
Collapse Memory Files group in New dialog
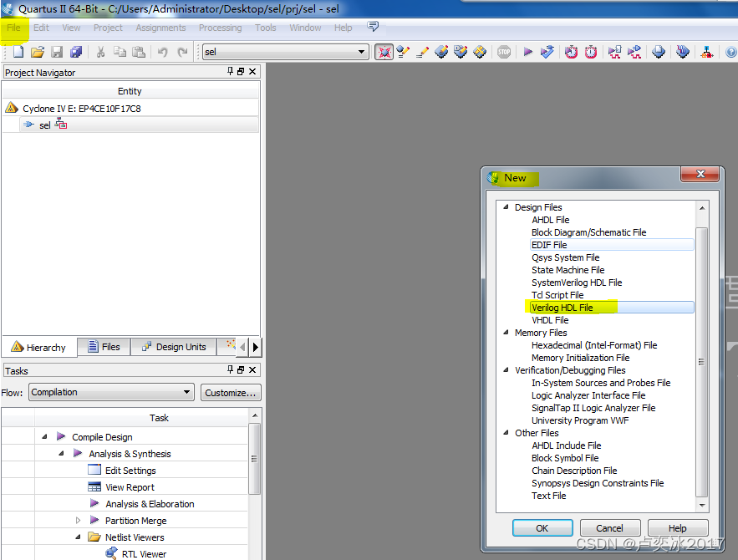(506, 332)
